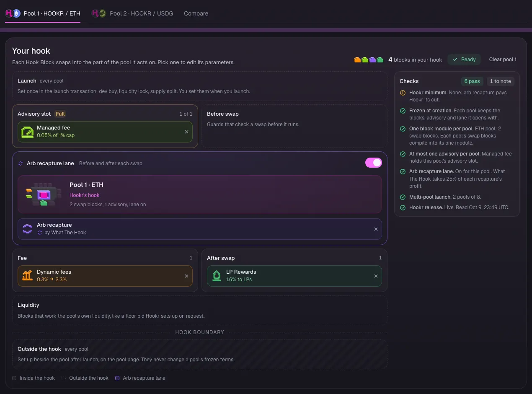Click the four stacked block icons in header
This screenshot has width=532, height=394.
click(369, 60)
